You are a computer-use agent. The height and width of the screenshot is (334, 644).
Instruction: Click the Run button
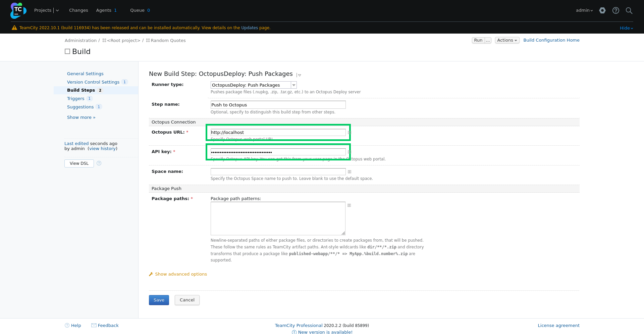(478, 40)
